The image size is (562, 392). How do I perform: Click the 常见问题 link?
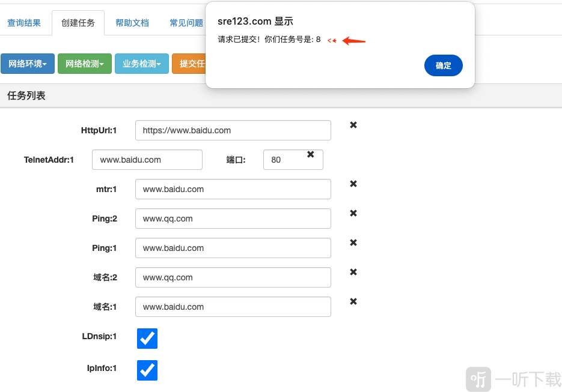186,22
